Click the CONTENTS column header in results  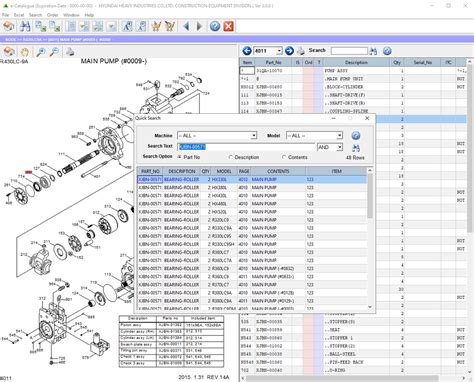278,171
